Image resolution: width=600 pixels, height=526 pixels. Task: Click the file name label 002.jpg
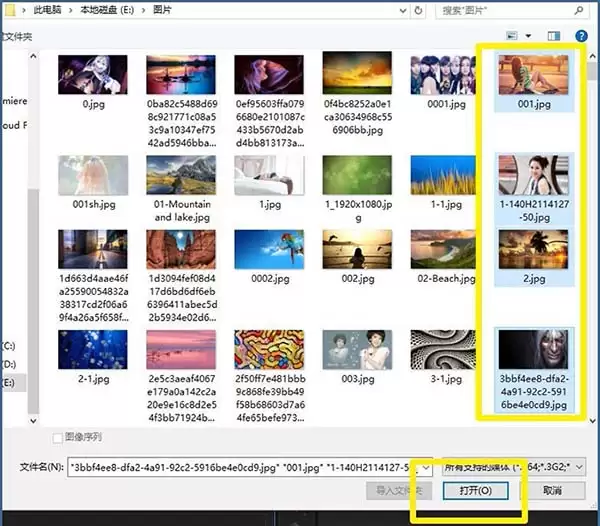358,279
